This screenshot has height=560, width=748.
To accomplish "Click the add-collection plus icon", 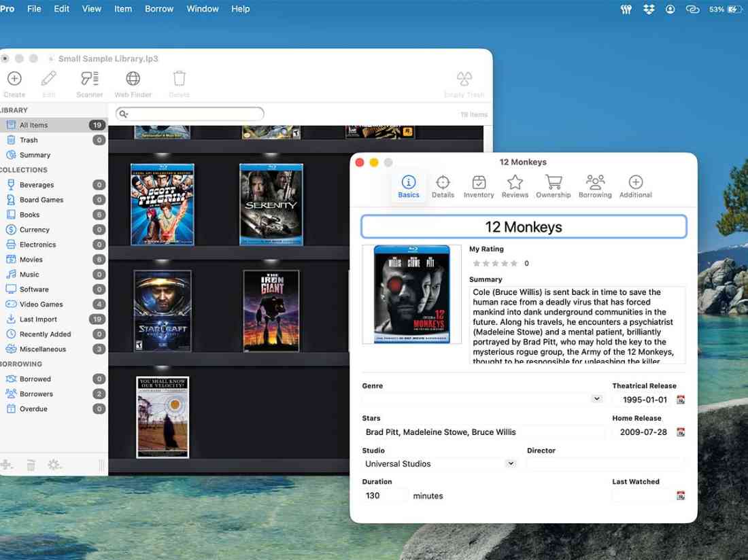I will pos(8,465).
